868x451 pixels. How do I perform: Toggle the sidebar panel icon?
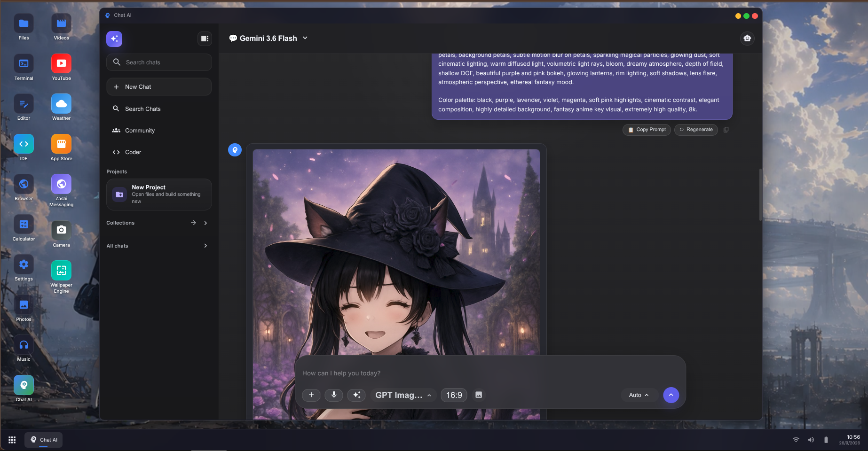[x=205, y=39]
